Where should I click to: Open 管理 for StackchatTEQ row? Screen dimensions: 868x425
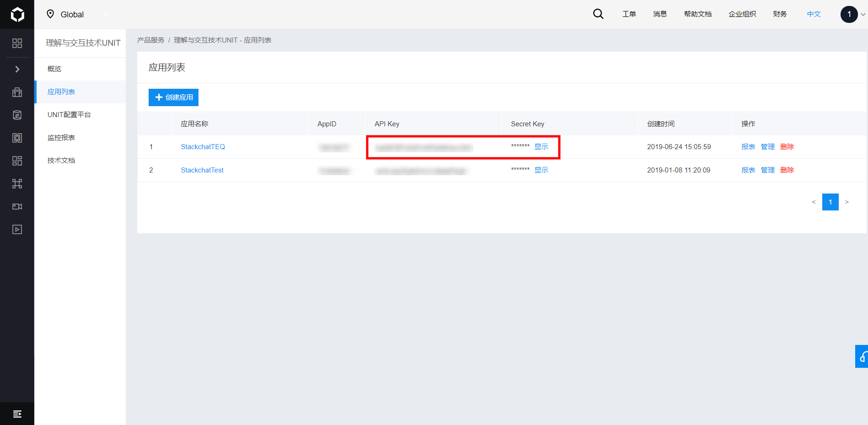tap(768, 147)
